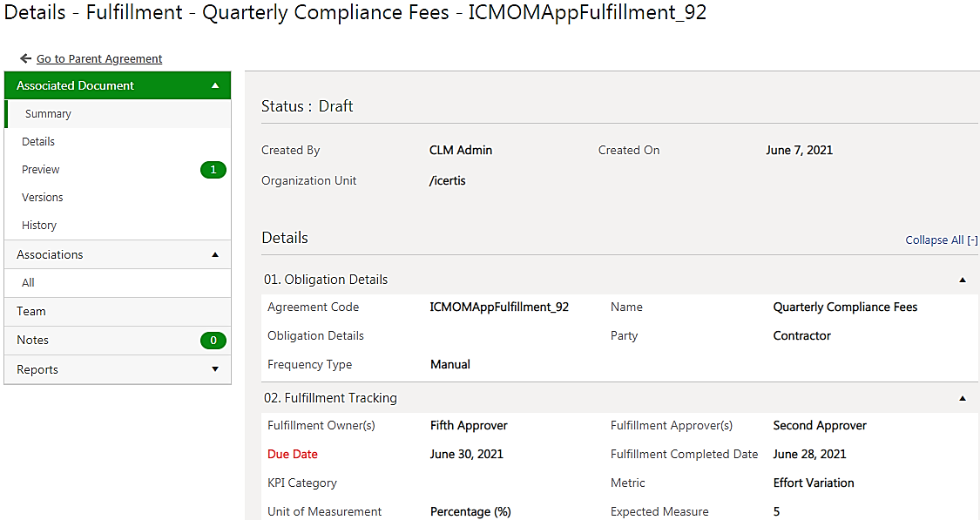Click the 01. Obligation Details header
980x520 pixels.
pos(327,280)
